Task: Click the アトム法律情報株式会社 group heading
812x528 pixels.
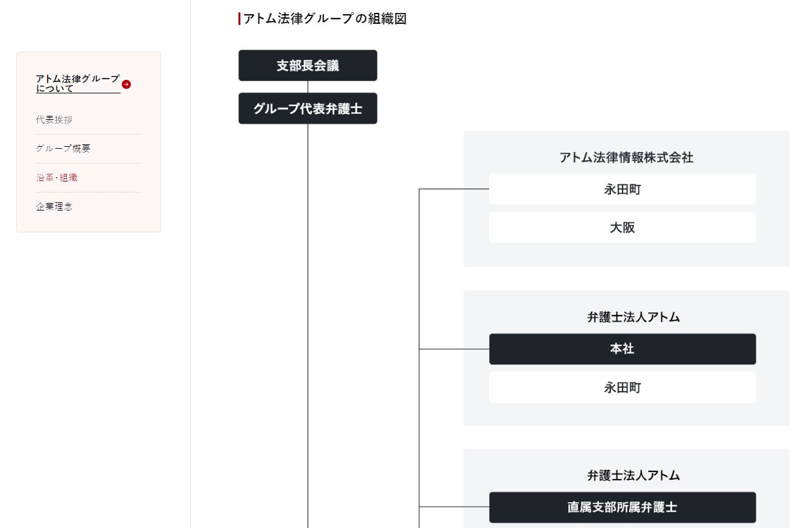Action: click(626, 157)
